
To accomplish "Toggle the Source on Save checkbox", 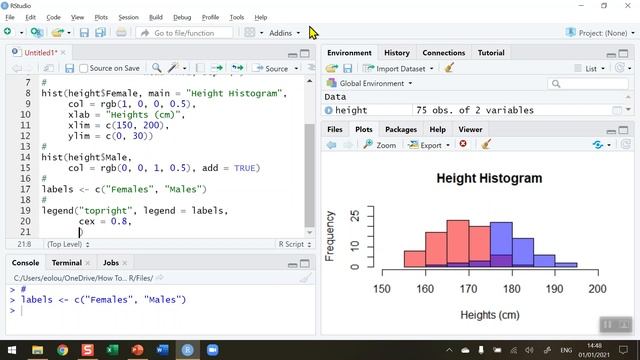I will coord(84,68).
